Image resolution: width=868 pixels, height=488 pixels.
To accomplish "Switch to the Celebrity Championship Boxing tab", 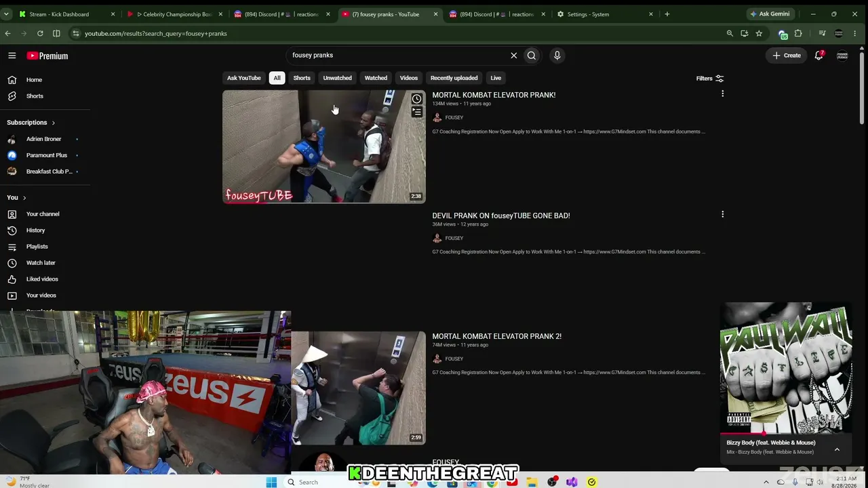I will click(x=174, y=14).
